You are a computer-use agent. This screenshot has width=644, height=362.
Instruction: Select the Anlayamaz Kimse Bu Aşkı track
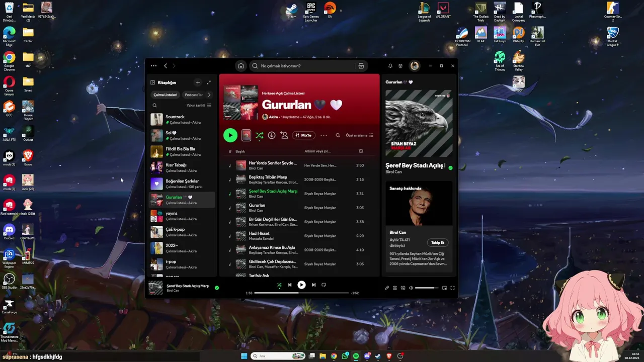299,250
